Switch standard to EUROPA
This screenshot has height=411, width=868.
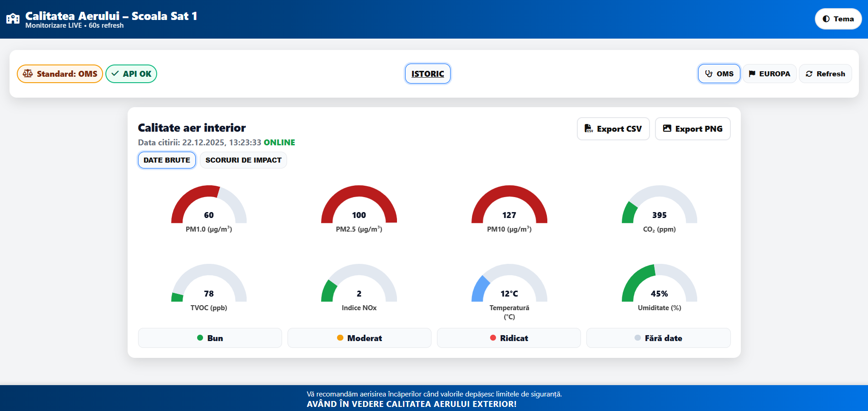pyautogui.click(x=769, y=74)
